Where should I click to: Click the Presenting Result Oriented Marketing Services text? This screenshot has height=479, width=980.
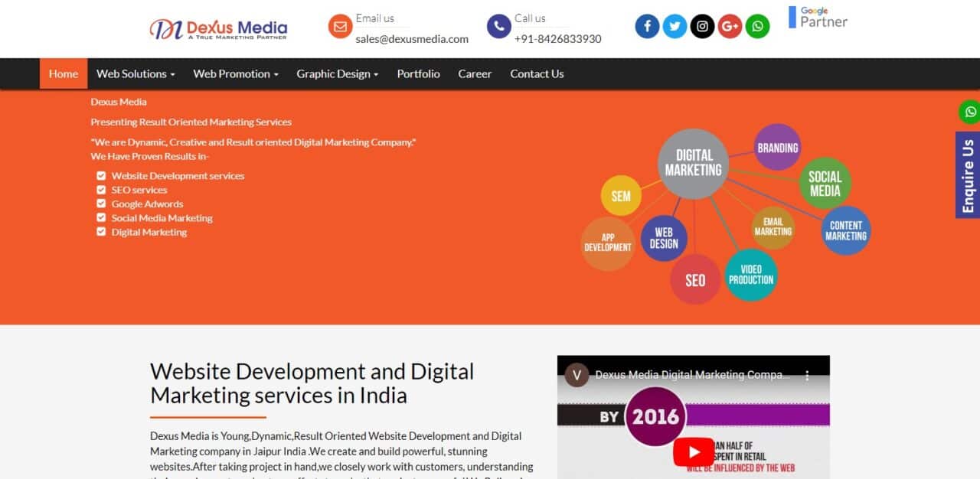tap(191, 122)
